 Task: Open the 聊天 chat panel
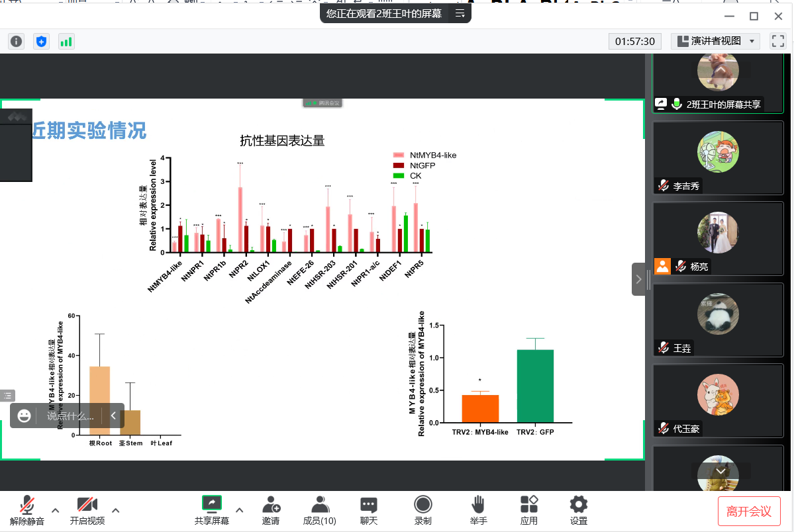pyautogui.click(x=369, y=510)
